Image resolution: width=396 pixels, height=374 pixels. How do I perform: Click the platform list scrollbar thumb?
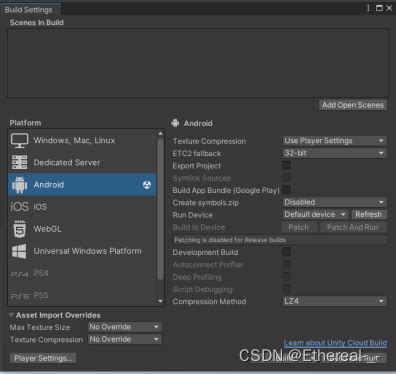[160, 209]
